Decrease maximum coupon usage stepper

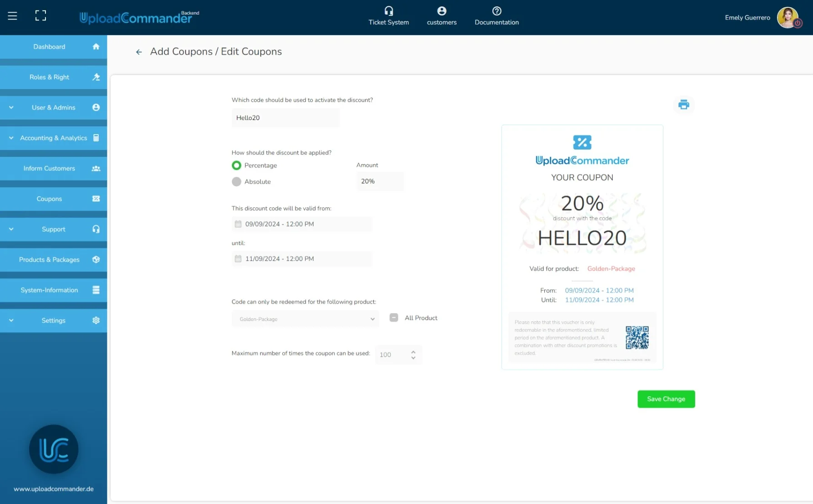(x=413, y=358)
